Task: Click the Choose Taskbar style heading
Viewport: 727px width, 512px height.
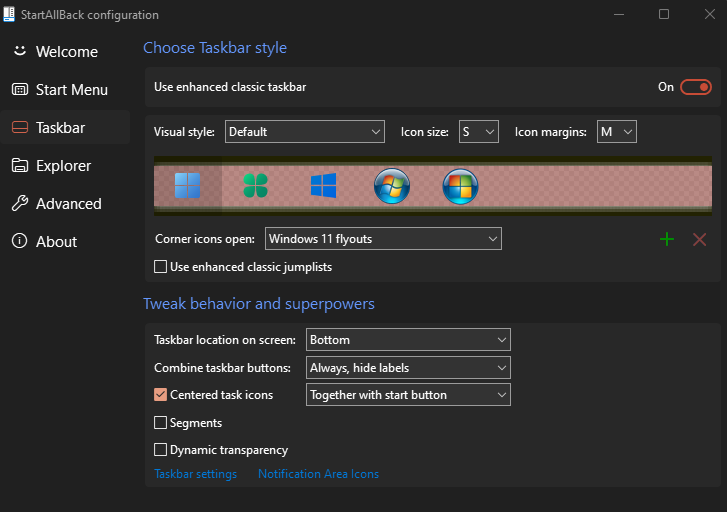Action: (x=215, y=48)
